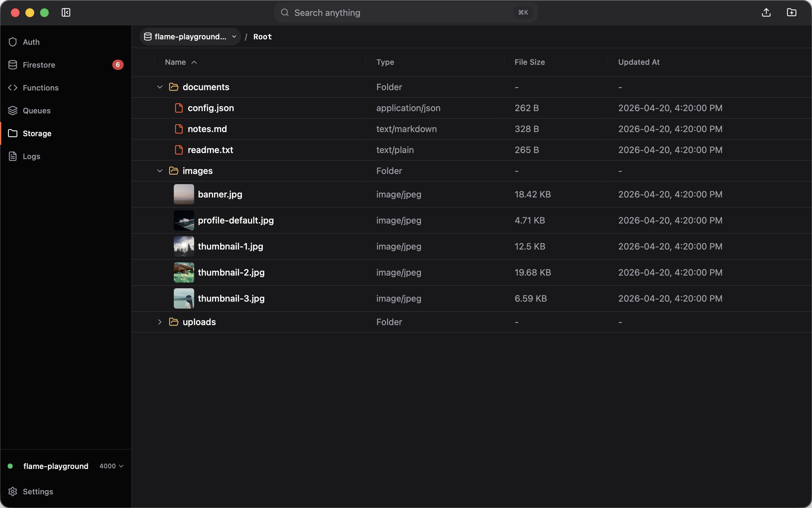Click the Type column header
The width and height of the screenshot is (812, 508).
pos(385,62)
